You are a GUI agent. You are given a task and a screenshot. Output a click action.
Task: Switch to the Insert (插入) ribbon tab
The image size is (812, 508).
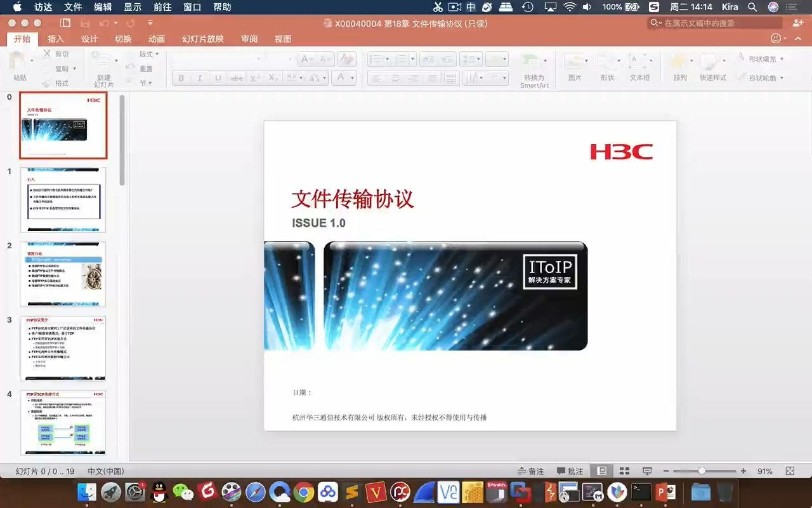click(x=56, y=39)
